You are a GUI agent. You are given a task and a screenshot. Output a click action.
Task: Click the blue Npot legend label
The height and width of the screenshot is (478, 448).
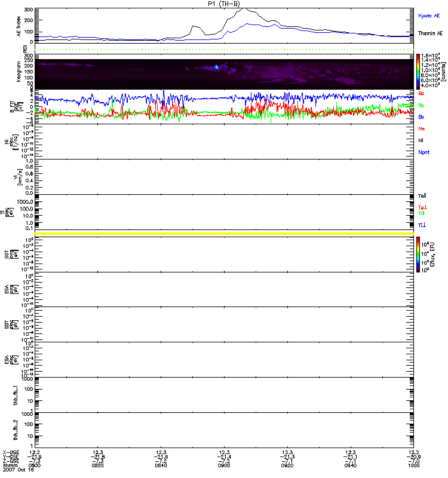[423, 153]
